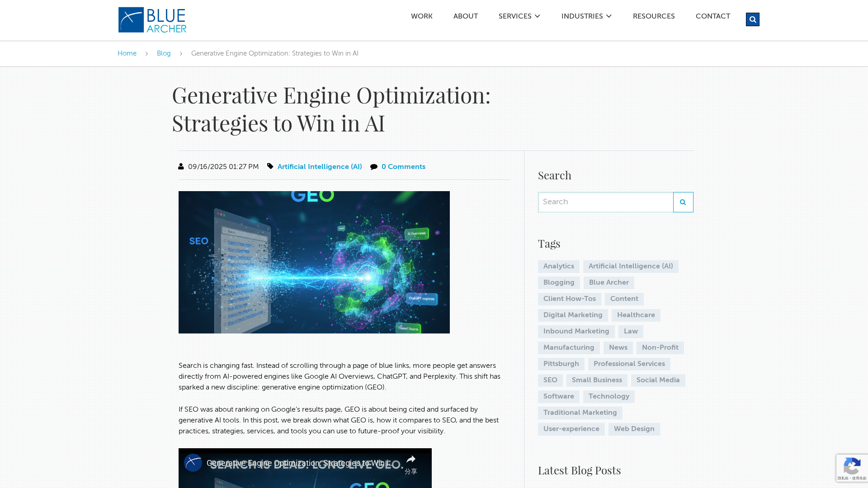Screen dimensions: 868x488
Task: Select the Web Design tag
Action: pyautogui.click(x=634, y=429)
